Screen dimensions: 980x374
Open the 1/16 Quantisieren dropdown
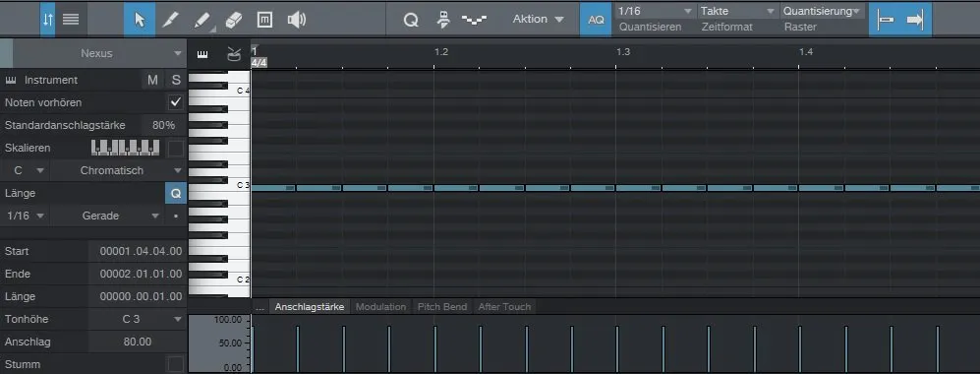[x=655, y=11]
